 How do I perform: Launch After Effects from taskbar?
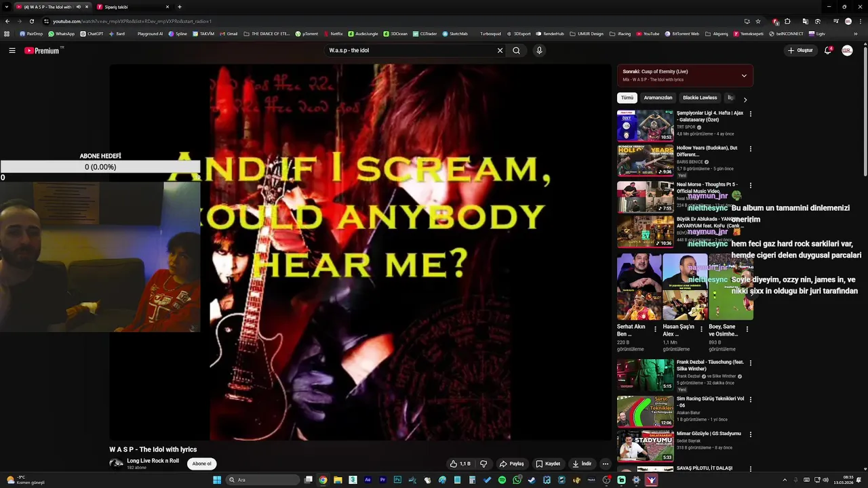click(368, 480)
